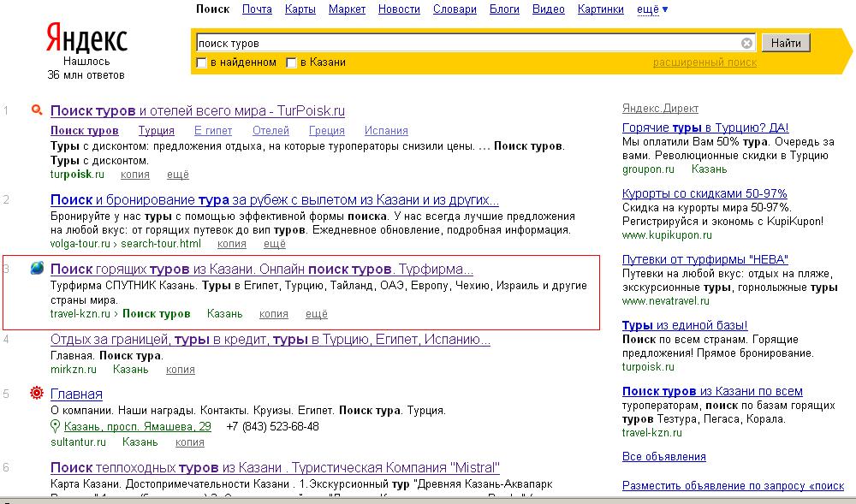Open the "расширенный поиск" link
856x504 pixels.
pyautogui.click(x=704, y=62)
